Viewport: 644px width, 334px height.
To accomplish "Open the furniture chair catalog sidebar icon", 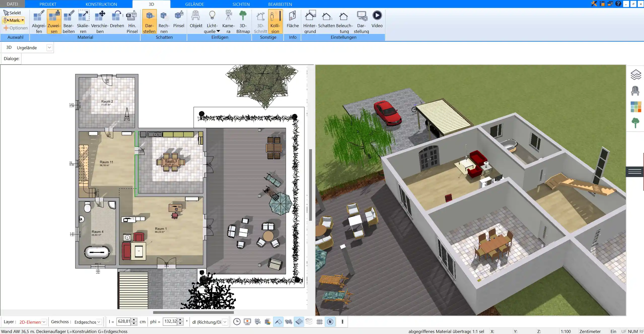I will coord(635,91).
